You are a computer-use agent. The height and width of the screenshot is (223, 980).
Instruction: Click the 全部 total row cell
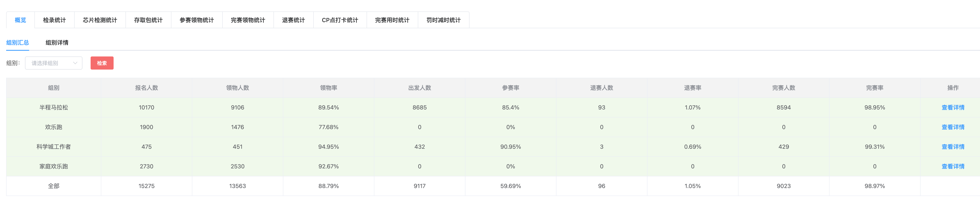(54, 186)
